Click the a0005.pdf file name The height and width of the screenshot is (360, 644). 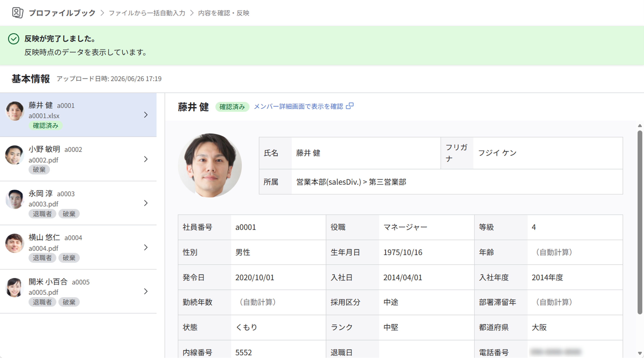click(43, 292)
